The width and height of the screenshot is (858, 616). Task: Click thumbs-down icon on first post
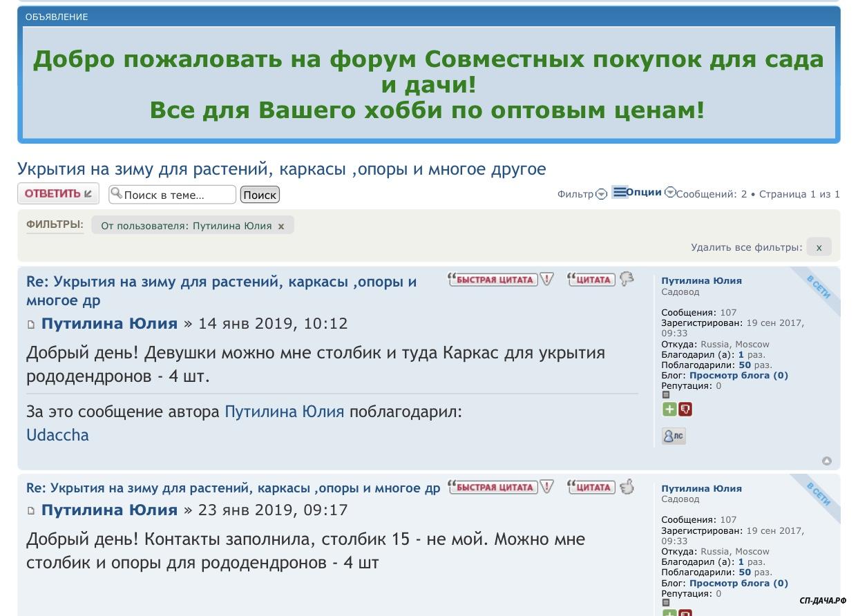click(627, 279)
